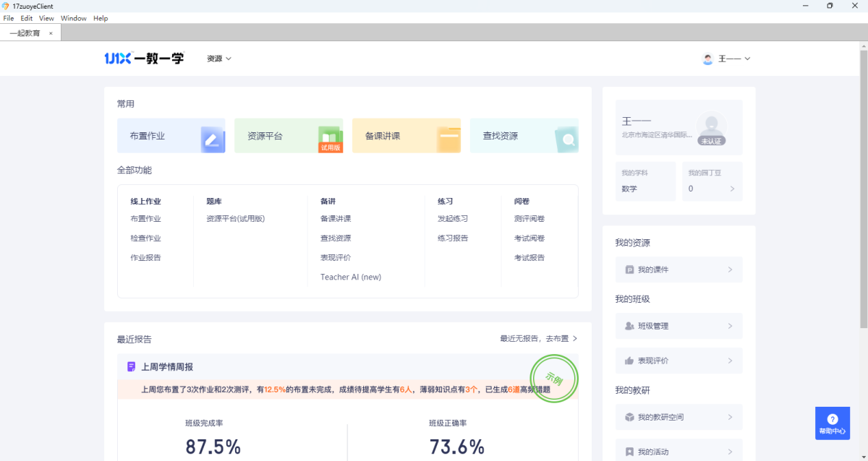Image resolution: width=868 pixels, height=461 pixels.
Task: Open the View menu
Action: click(x=46, y=18)
